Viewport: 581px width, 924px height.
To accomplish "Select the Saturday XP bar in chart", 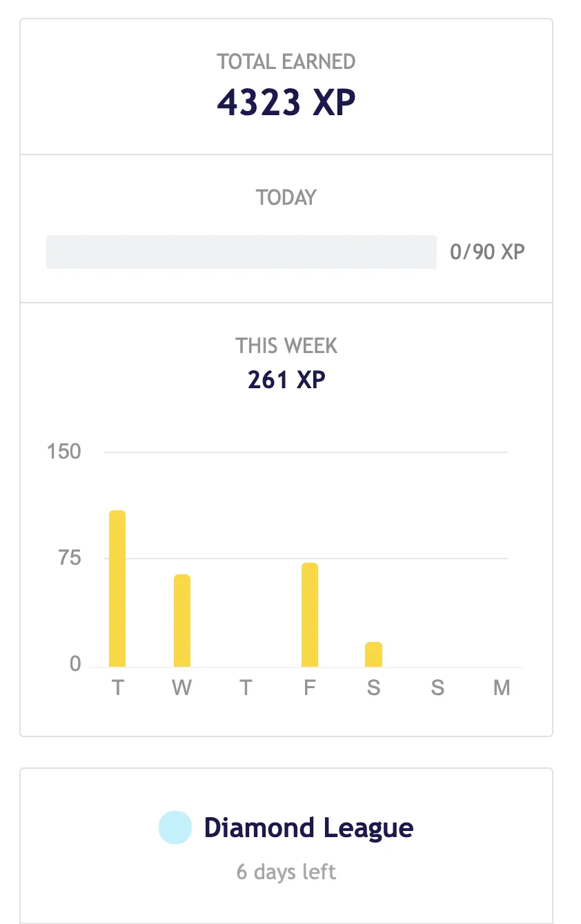I will coord(373,654).
